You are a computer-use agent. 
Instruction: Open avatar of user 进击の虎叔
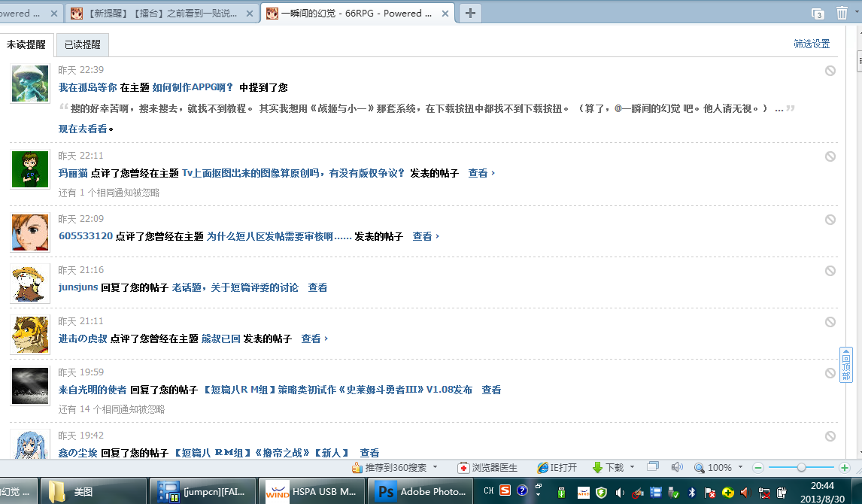pos(30,335)
